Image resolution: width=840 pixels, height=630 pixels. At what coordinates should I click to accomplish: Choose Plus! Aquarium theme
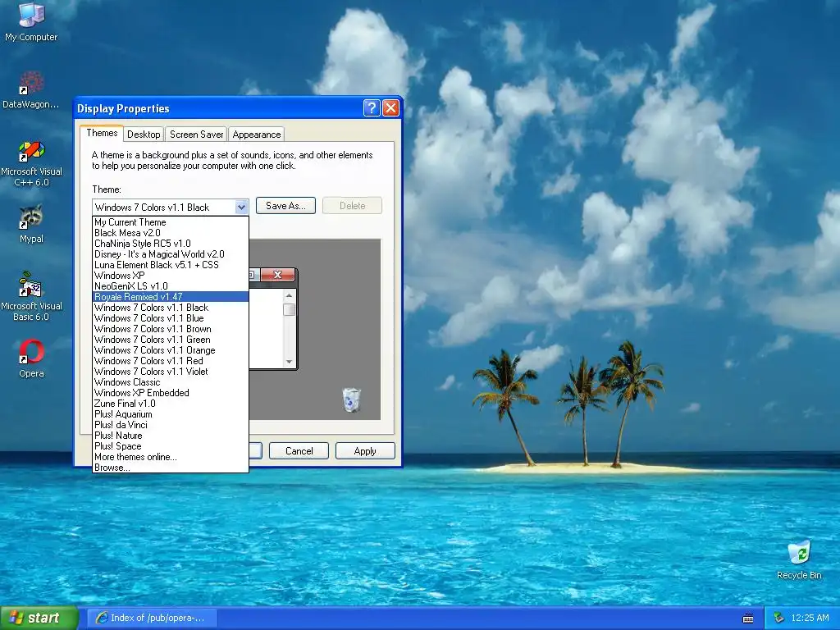(171, 414)
